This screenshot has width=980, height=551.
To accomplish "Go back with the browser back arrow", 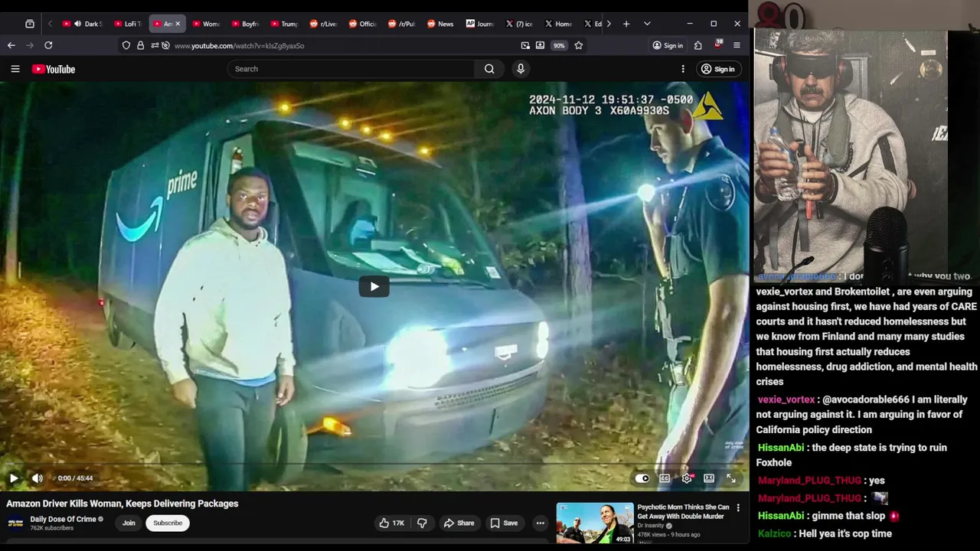I will pyautogui.click(x=11, y=45).
